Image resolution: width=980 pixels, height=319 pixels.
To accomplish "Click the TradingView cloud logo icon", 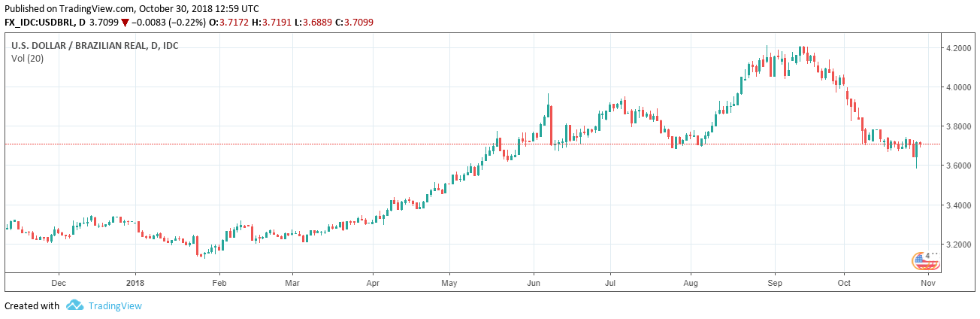I will pyautogui.click(x=74, y=305).
